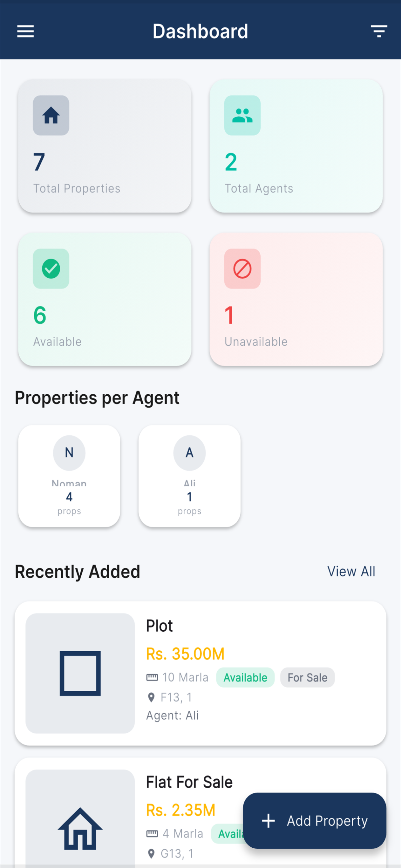Open the Total Properties stat card
Viewport: 401px width, 868px height.
coord(105,146)
